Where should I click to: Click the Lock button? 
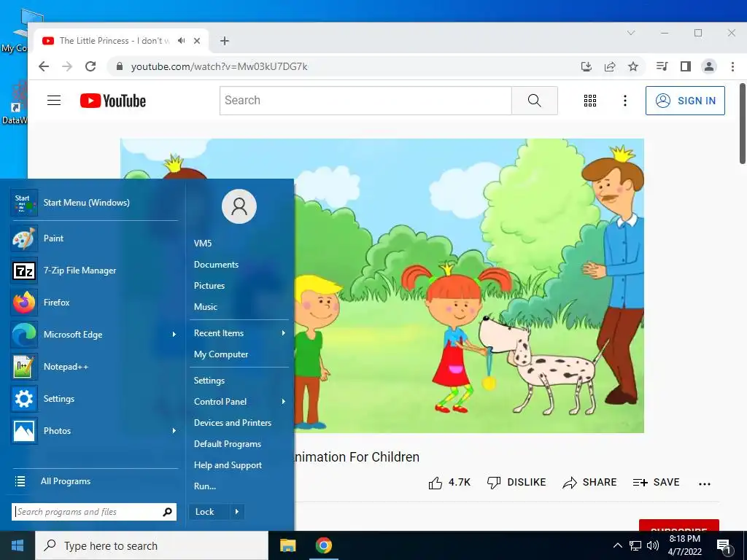pyautogui.click(x=209, y=512)
